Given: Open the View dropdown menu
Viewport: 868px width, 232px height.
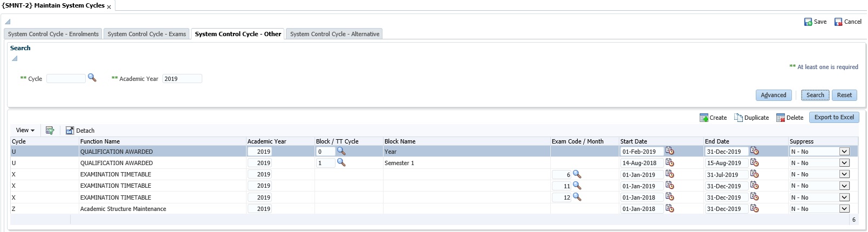Looking at the screenshot, I should tap(25, 130).
